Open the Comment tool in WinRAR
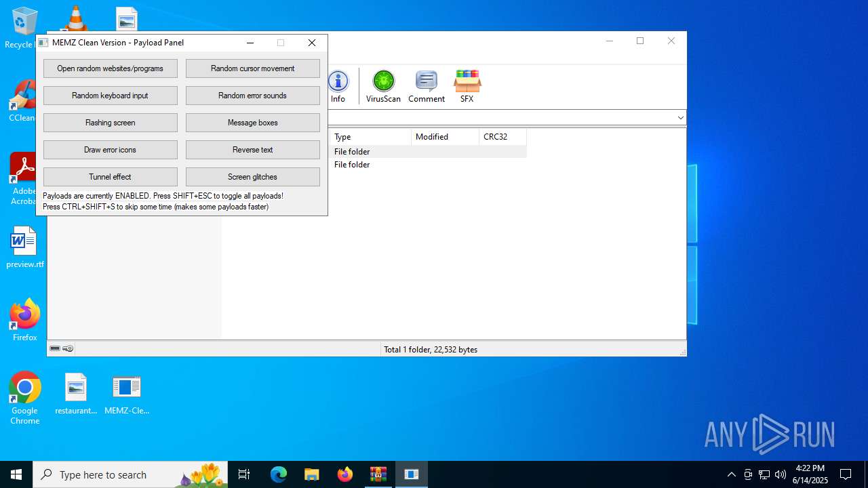The height and width of the screenshot is (488, 868). (427, 87)
